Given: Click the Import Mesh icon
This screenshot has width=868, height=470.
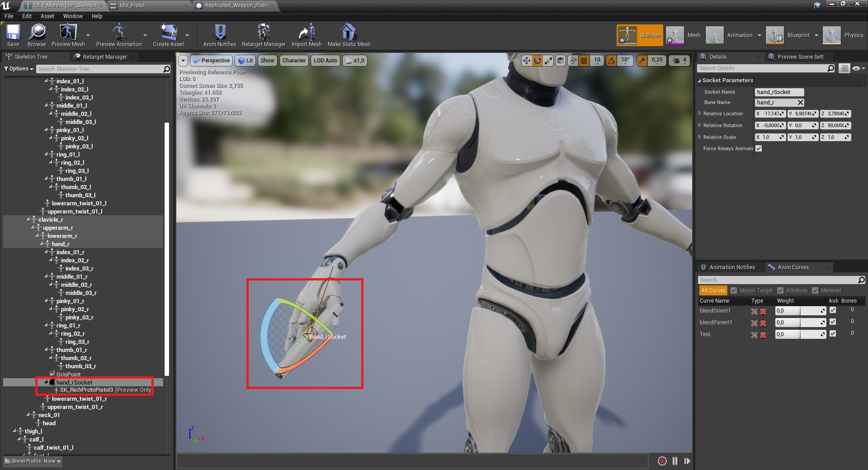Looking at the screenshot, I should pos(306,35).
